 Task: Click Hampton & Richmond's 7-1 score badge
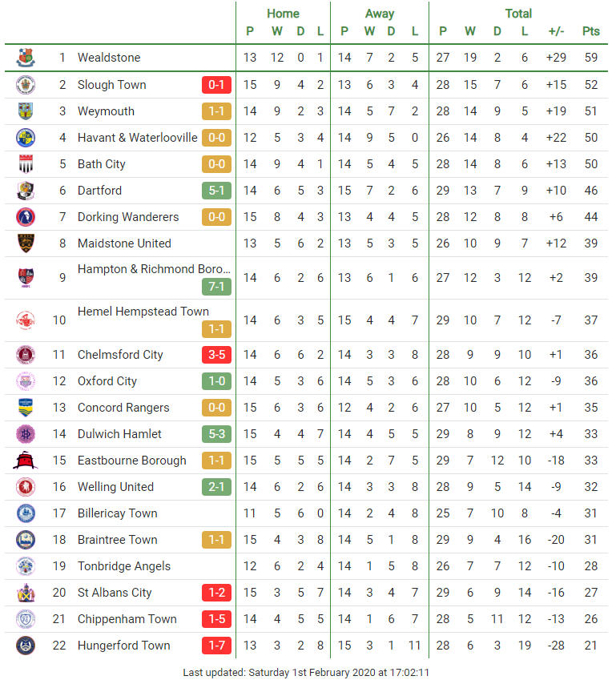tap(216, 287)
